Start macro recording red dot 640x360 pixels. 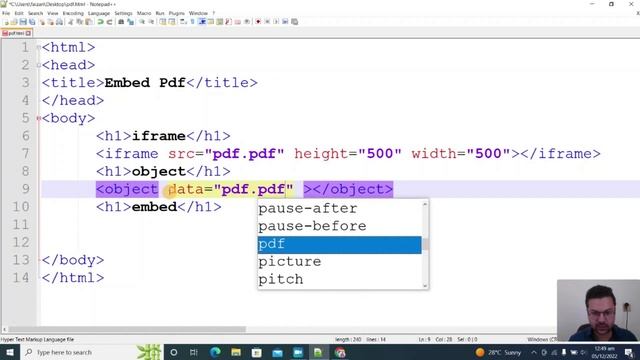click(x=258, y=22)
